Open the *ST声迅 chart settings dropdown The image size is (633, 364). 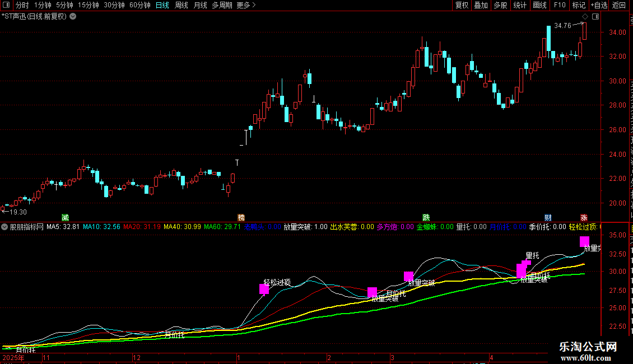tap(73, 17)
